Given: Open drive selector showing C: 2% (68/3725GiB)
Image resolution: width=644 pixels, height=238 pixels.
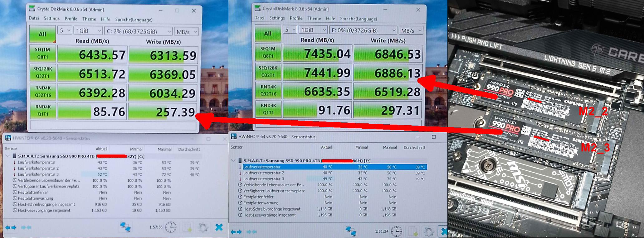Looking at the screenshot, I should coord(139,31).
